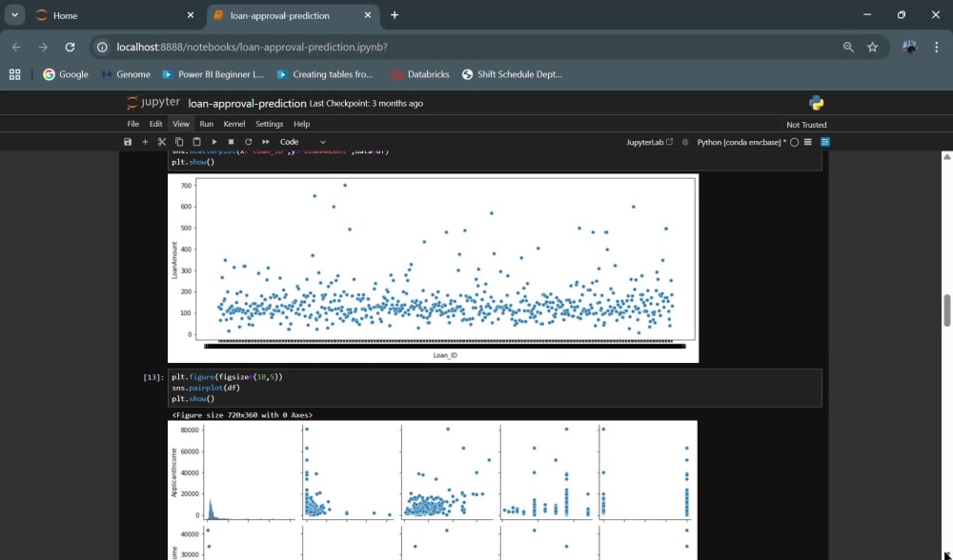Cut selected cell with the scissors icon
The height and width of the screenshot is (560, 953).
coord(162,142)
